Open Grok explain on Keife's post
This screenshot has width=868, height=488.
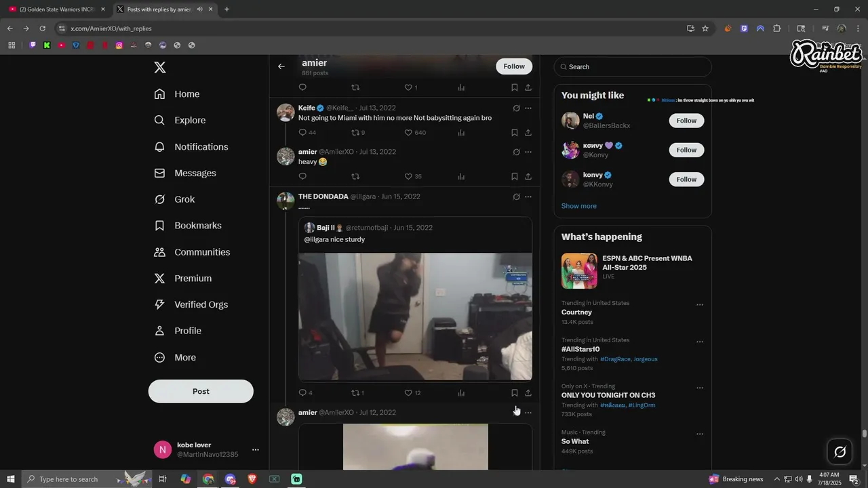tap(516, 108)
